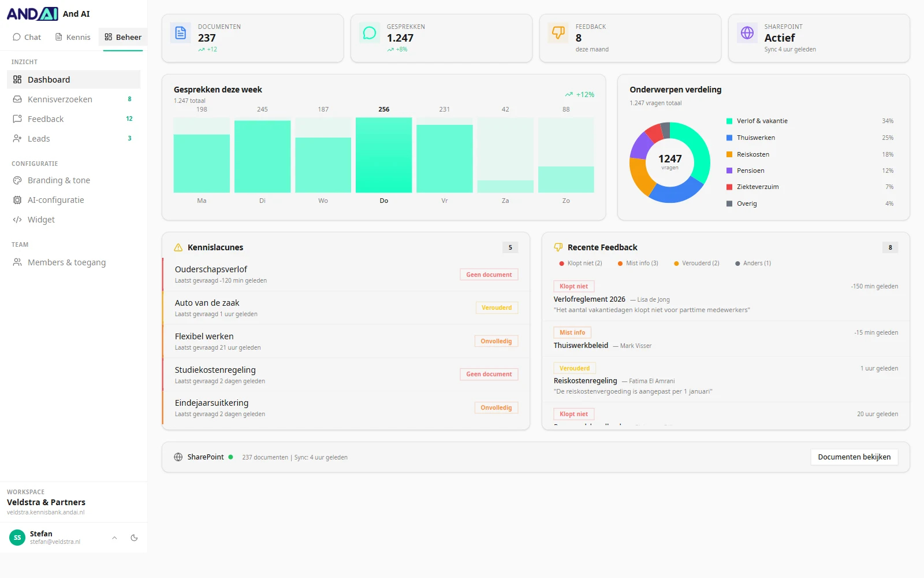Screen dimensions: 924x578
Task: Select the Beheer tab
Action: (x=123, y=37)
